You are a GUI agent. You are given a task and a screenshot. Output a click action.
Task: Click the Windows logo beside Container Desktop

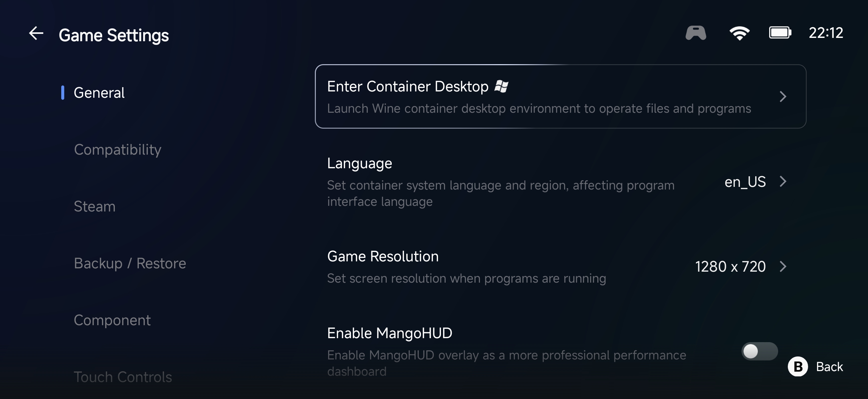pos(501,86)
